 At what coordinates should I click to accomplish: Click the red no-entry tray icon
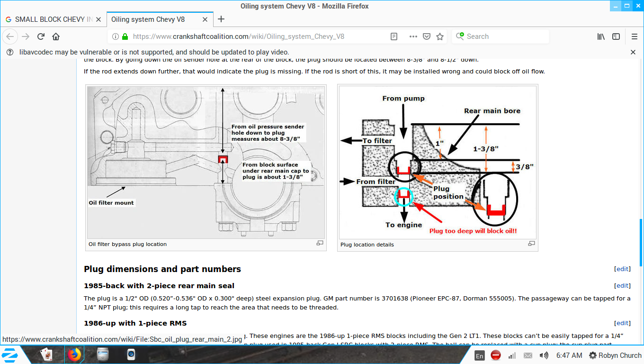[496, 355]
